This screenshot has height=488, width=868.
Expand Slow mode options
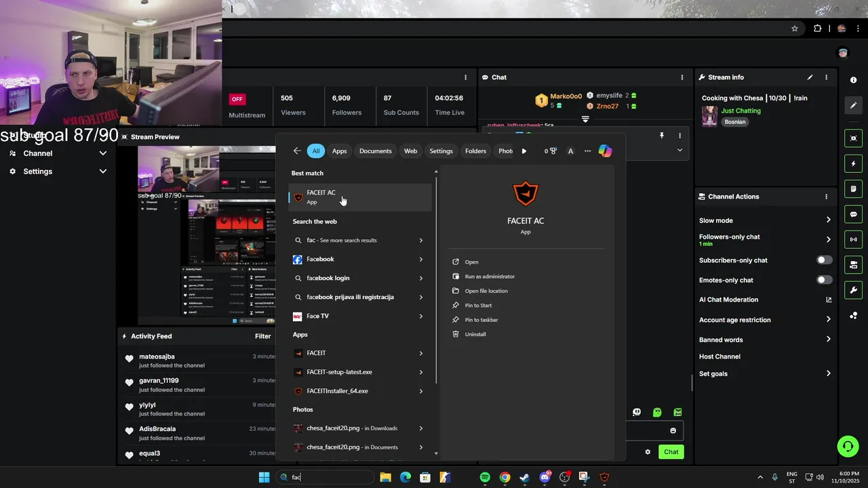click(828, 220)
